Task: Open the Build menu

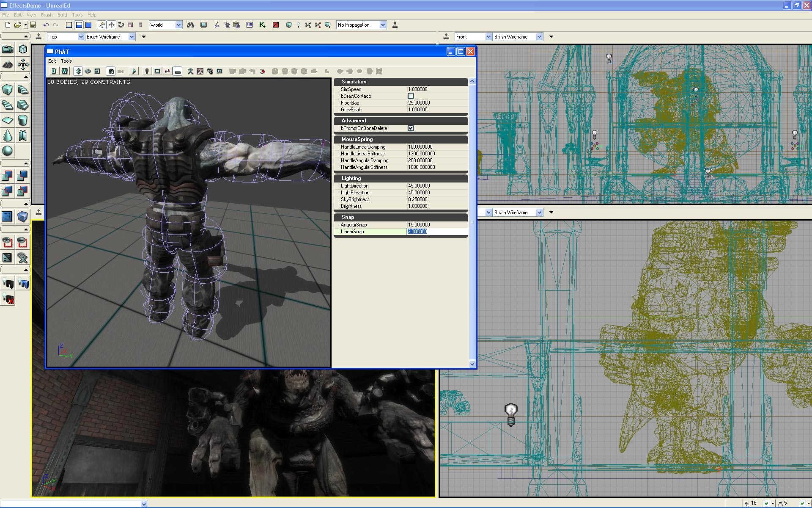Action: click(x=62, y=15)
